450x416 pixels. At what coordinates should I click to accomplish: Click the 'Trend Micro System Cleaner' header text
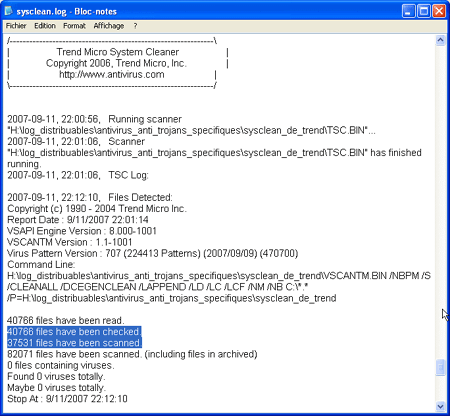coord(117,52)
